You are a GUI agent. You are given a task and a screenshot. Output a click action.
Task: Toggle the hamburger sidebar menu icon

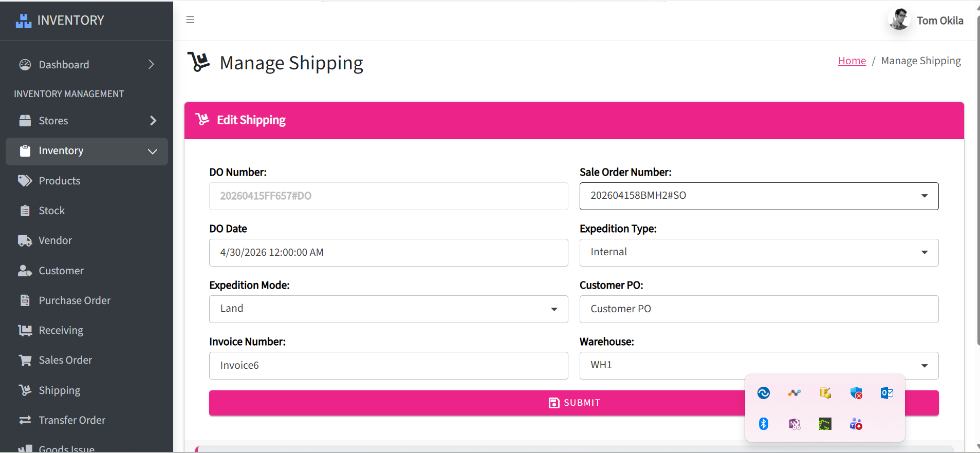(190, 20)
